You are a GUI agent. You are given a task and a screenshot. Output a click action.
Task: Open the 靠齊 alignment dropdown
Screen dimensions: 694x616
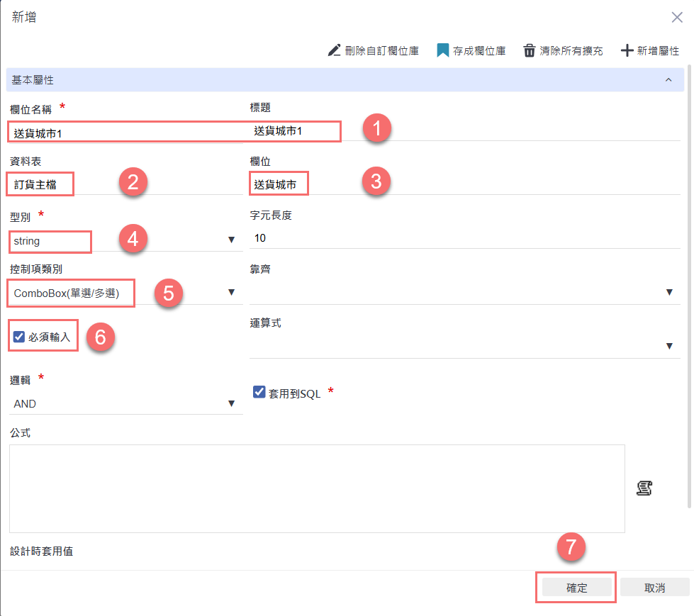click(464, 292)
